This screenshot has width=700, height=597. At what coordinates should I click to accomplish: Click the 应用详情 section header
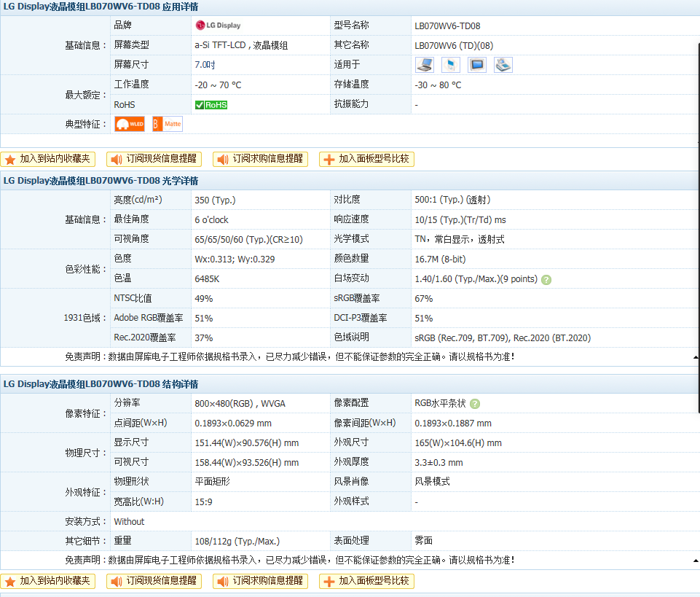click(x=350, y=7)
